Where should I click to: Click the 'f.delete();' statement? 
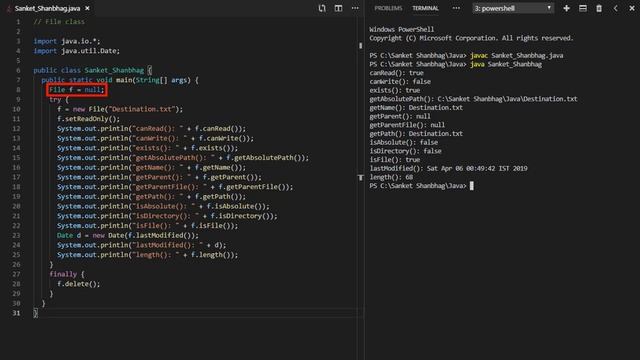79,284
